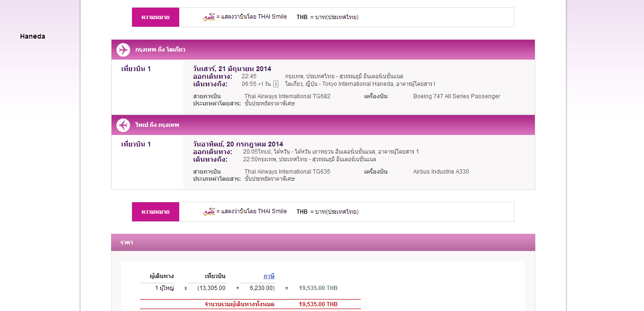Click the ราคา section header

pos(323,242)
